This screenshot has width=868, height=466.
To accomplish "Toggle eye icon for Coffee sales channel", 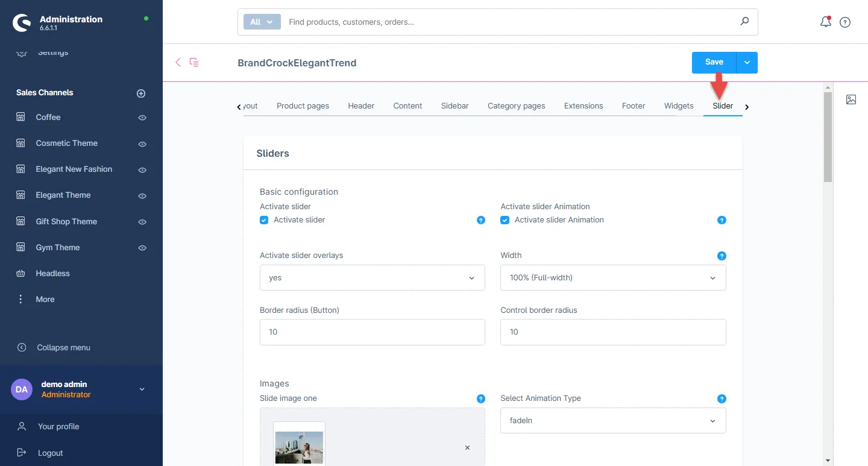I will click(142, 118).
